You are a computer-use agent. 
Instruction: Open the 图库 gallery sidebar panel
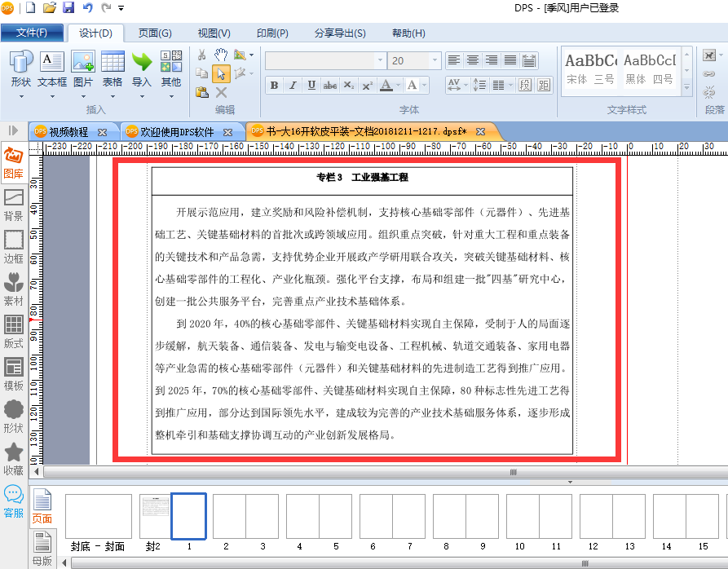pyautogui.click(x=14, y=163)
